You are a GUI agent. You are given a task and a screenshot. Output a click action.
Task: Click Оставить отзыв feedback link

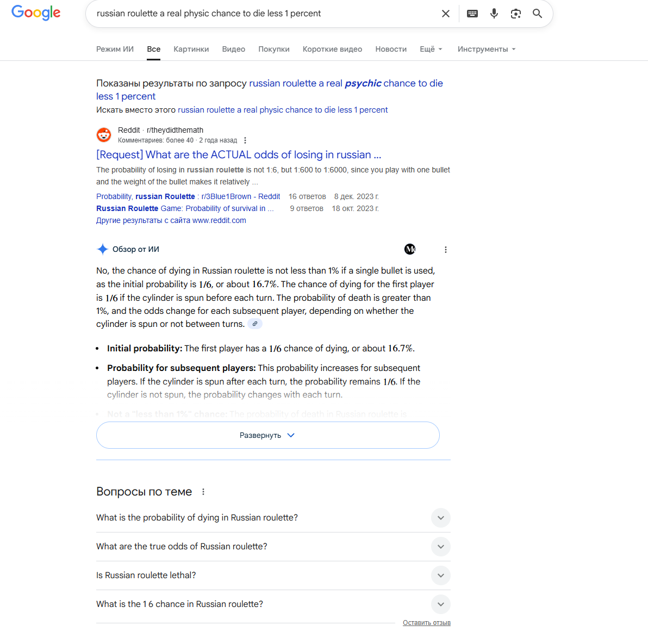click(427, 623)
